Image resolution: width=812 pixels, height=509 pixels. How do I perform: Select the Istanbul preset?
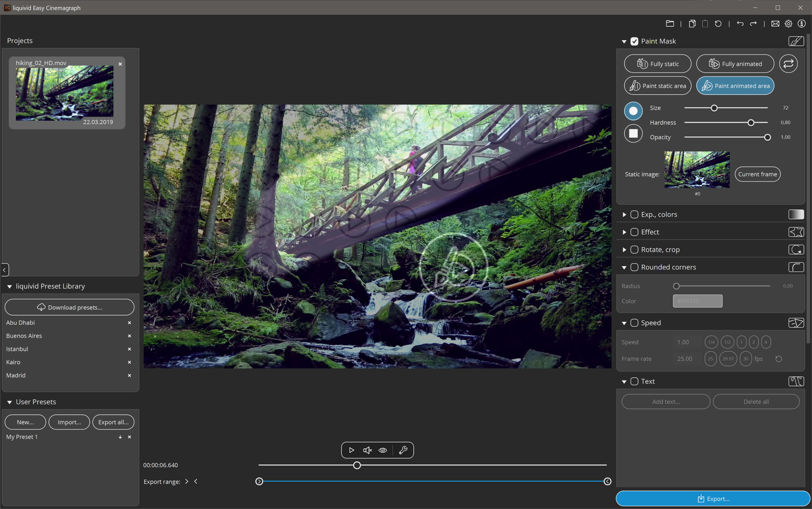tap(17, 349)
